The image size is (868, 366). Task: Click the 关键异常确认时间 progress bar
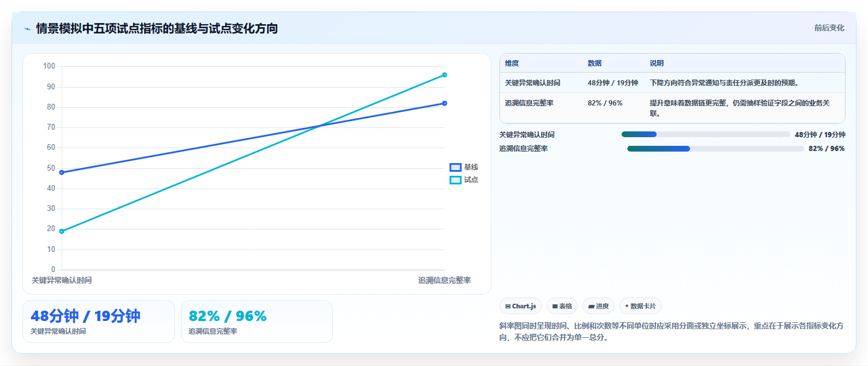point(706,134)
